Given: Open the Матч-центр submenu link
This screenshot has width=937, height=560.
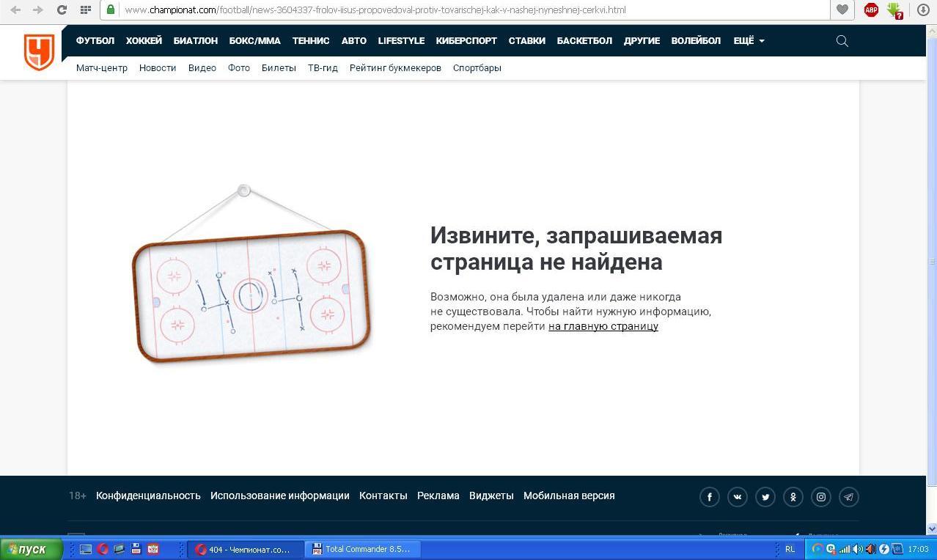Looking at the screenshot, I should (x=102, y=68).
